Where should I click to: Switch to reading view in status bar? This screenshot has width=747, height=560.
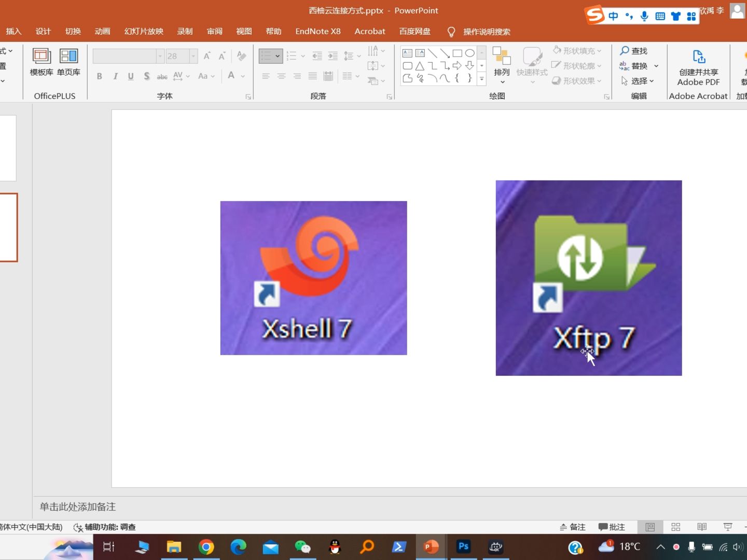pyautogui.click(x=702, y=527)
